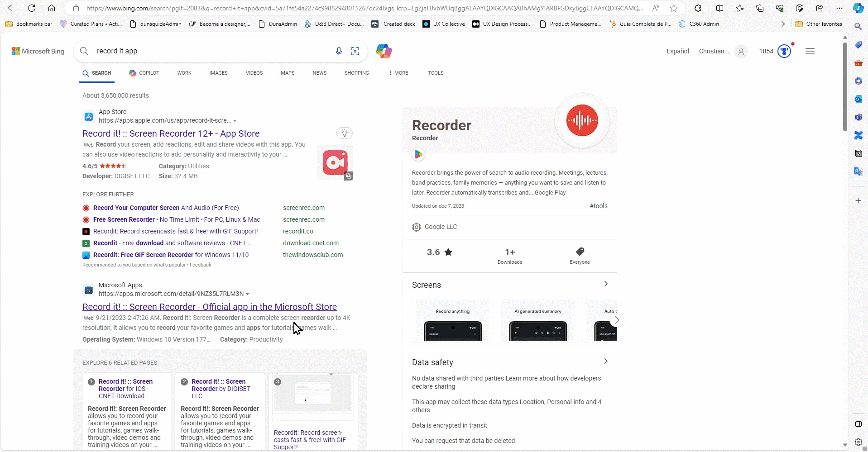Add a sidebar app with the plus icon
The width and height of the screenshot is (868, 452).
tap(858, 200)
